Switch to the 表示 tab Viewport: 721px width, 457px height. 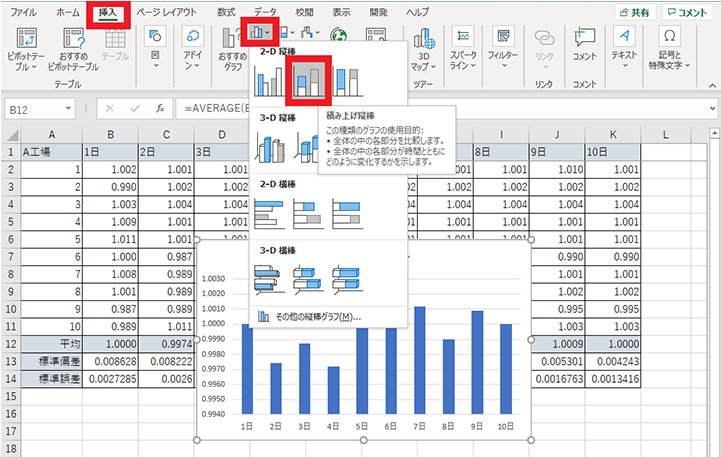(x=341, y=12)
